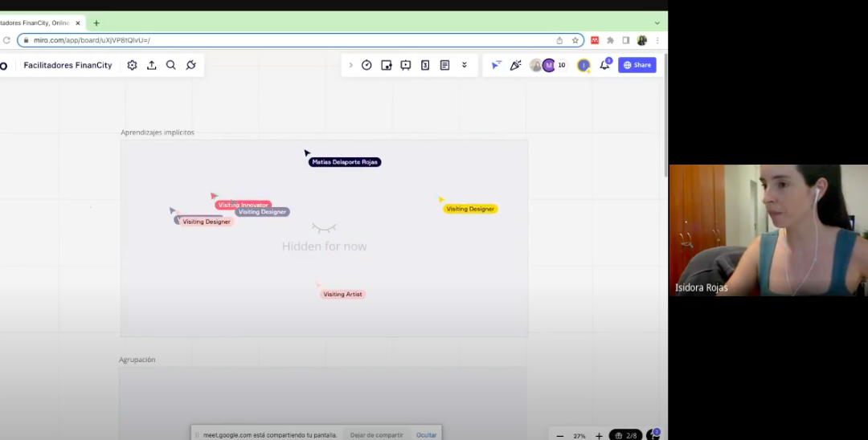Screen dimensions: 868x440
Task: Start presentation mode icon
Action: pyautogui.click(x=406, y=65)
